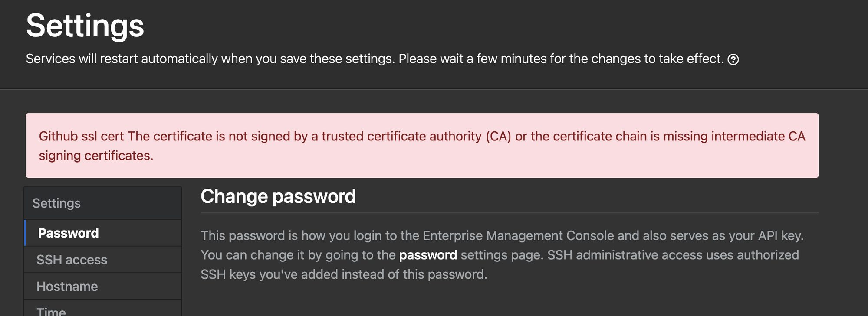Click the Change password heading
Image resolution: width=868 pixels, height=316 pixels.
[x=278, y=196]
